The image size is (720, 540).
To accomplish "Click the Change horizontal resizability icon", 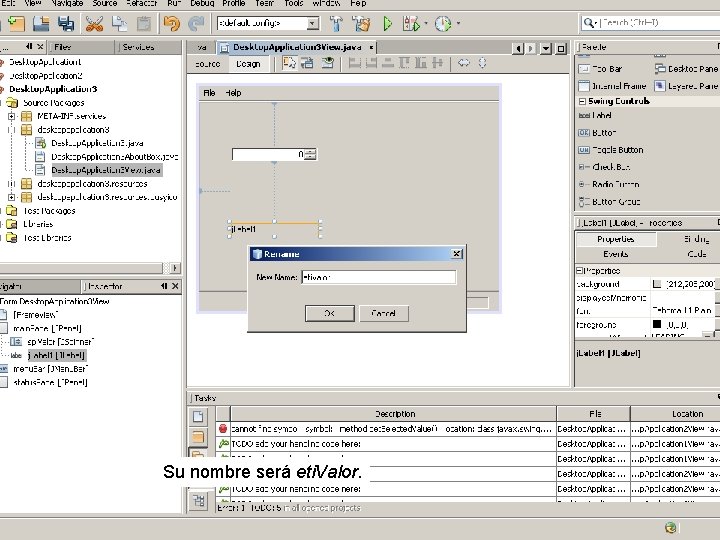I will (464, 63).
